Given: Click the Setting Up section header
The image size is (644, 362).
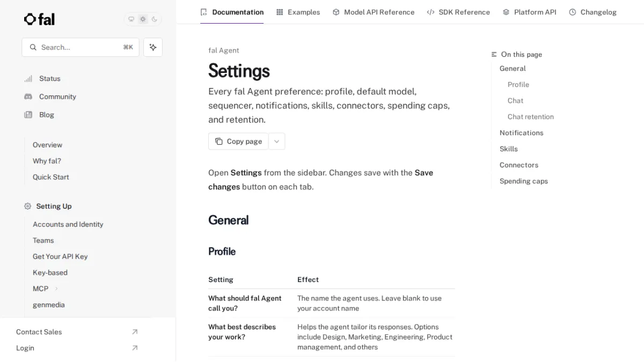Looking at the screenshot, I should tap(54, 206).
